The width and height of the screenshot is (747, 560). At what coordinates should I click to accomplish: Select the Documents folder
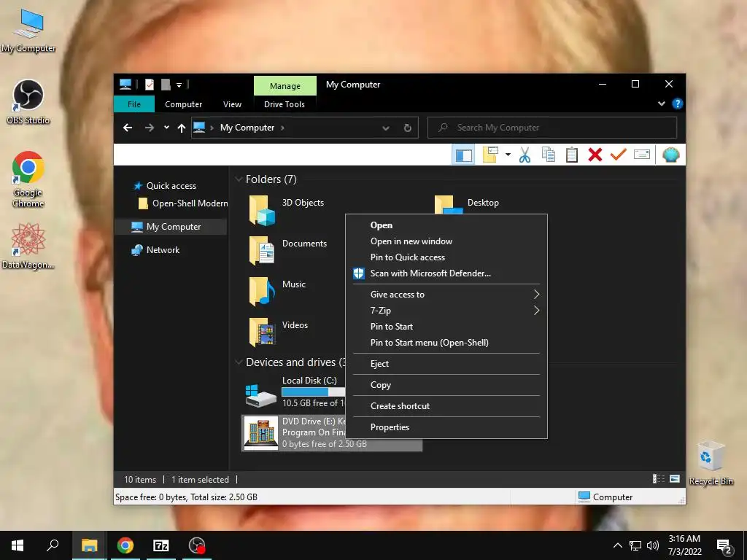[x=287, y=251]
